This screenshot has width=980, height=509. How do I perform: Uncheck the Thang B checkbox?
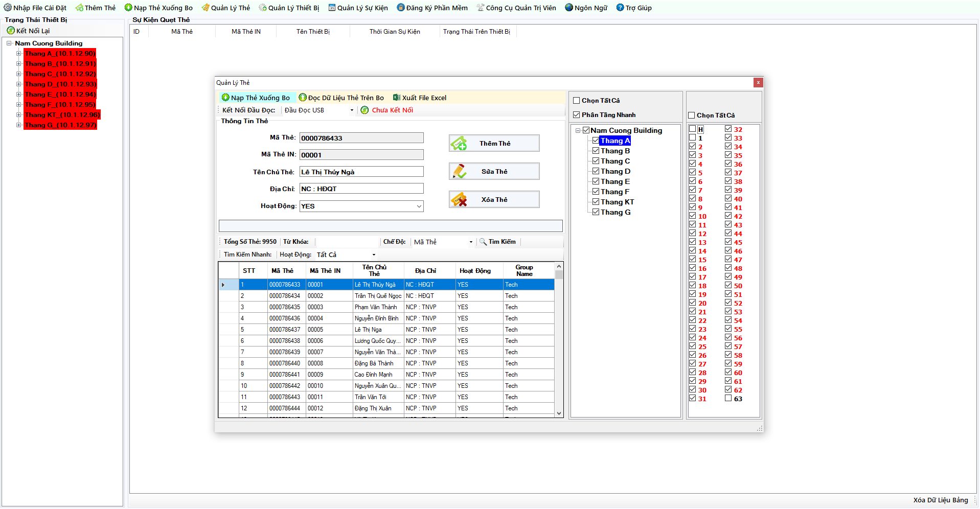click(x=596, y=151)
